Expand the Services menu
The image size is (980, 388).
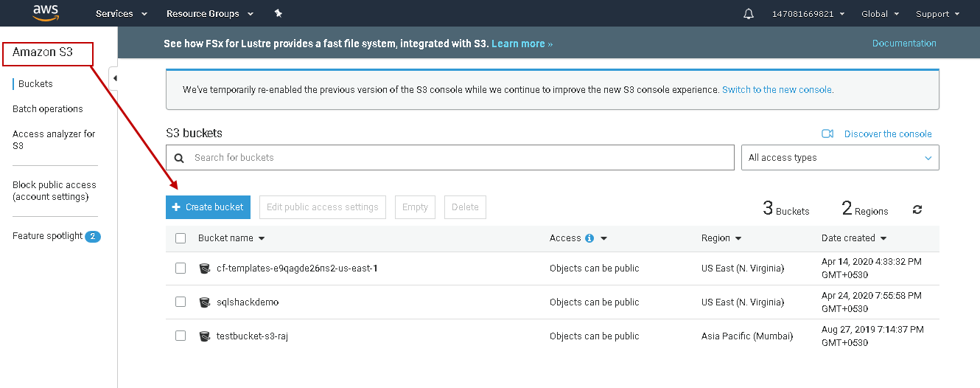pyautogui.click(x=122, y=13)
